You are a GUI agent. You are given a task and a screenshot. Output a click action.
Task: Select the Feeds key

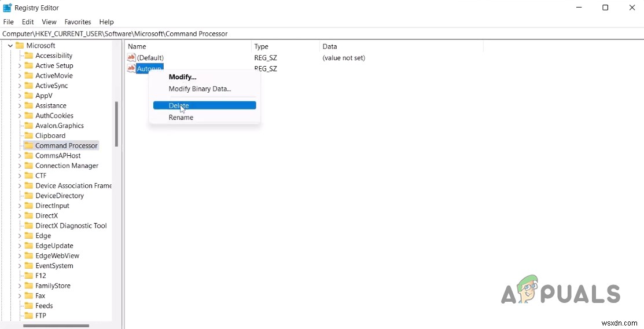(x=44, y=306)
